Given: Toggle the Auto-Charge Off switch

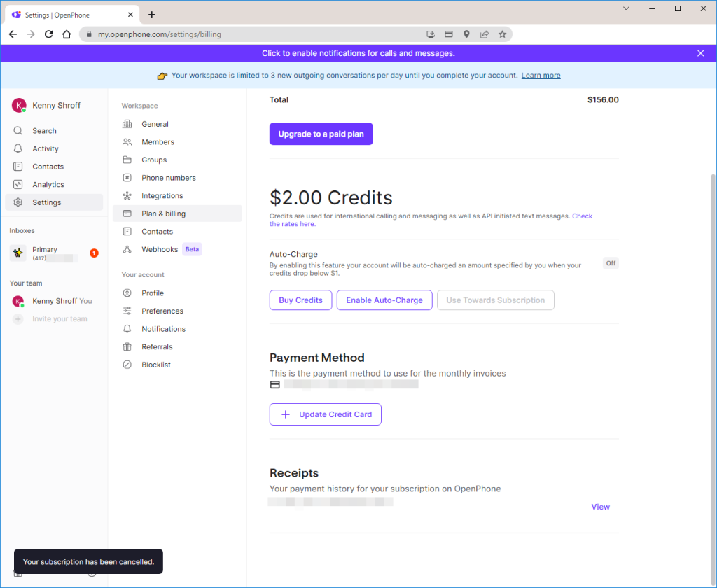Looking at the screenshot, I should [611, 263].
